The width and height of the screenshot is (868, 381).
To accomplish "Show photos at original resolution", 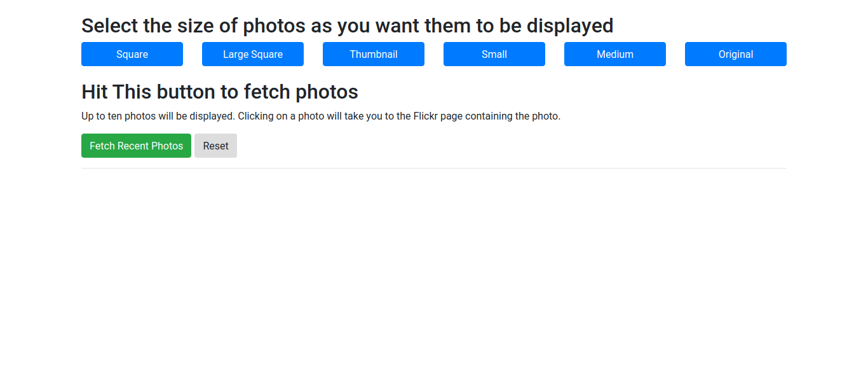I will (x=736, y=54).
